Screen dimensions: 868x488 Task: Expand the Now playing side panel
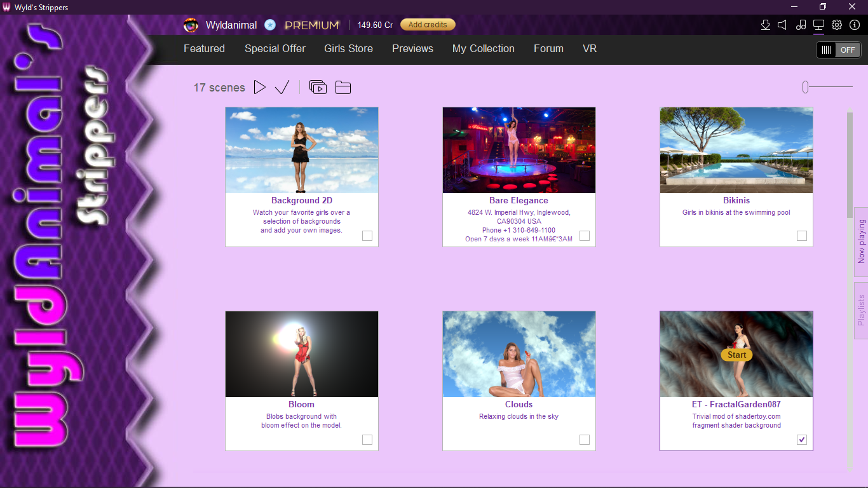click(861, 241)
